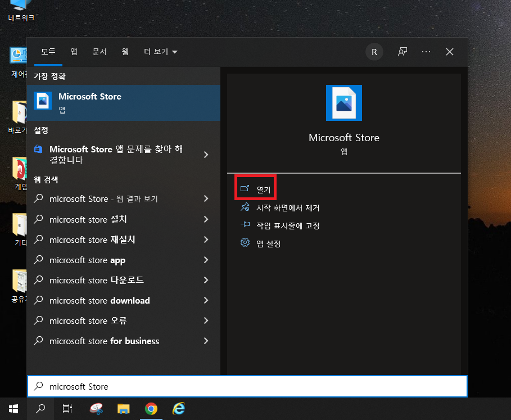Viewport: 511px width, 420px height.
Task: Switch to the 문서 tab
Action: click(x=100, y=52)
